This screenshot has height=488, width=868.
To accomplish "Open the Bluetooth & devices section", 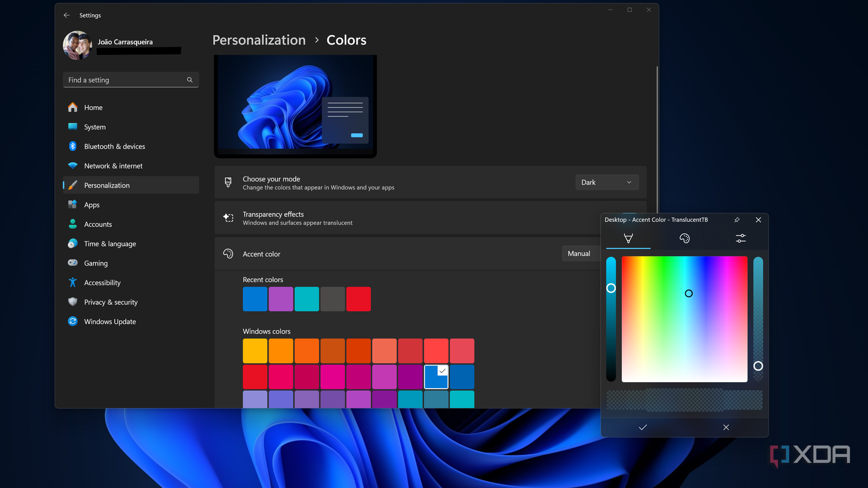I will 114,146.
